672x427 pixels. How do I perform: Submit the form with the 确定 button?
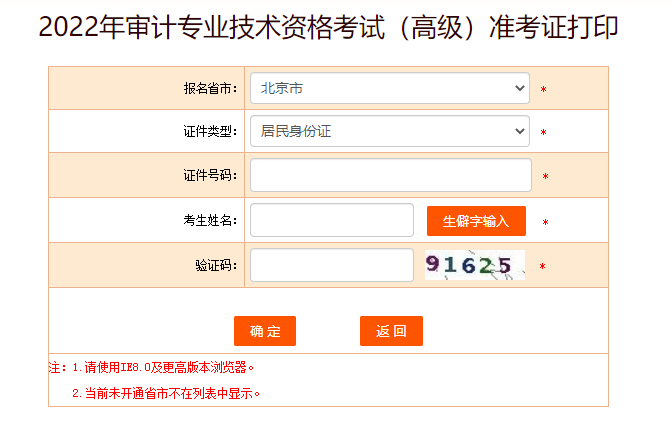pyautogui.click(x=265, y=331)
